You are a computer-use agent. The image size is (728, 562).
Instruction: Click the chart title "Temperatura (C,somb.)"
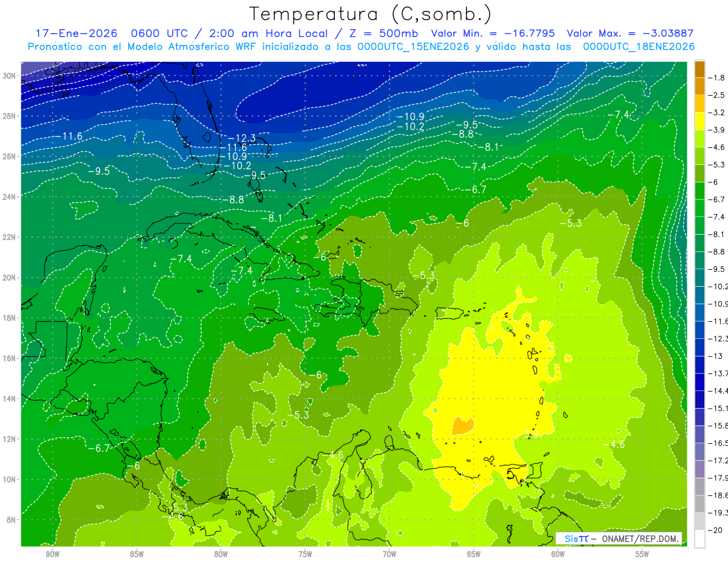coord(371,14)
